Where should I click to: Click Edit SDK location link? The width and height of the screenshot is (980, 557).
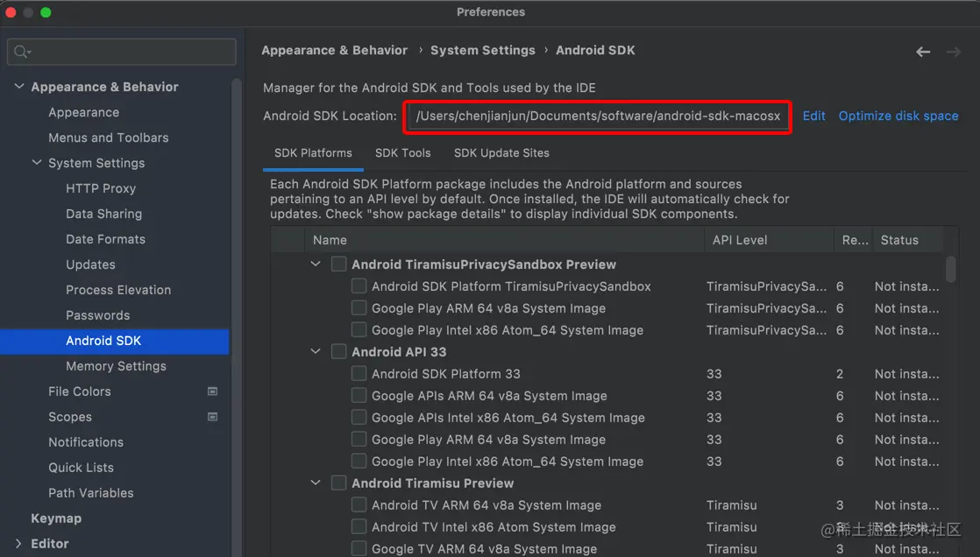[813, 116]
